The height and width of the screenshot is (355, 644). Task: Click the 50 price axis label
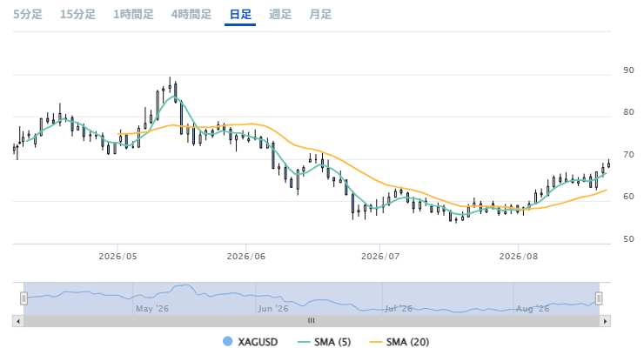tap(628, 239)
